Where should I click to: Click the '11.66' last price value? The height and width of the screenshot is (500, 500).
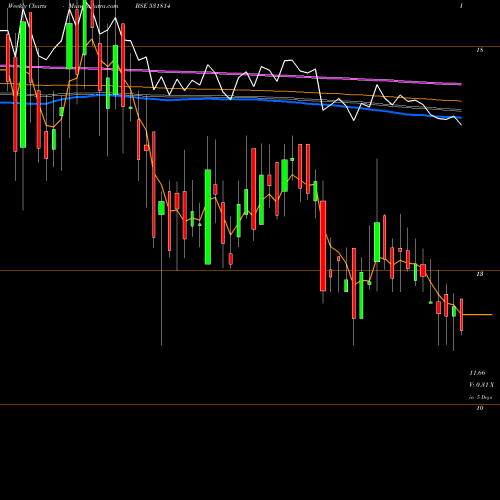477,373
